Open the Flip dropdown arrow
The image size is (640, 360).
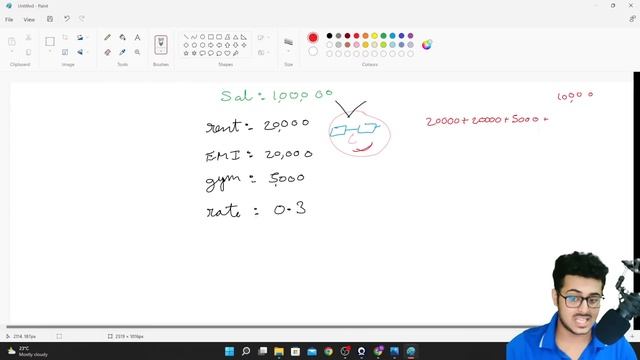click(x=87, y=52)
